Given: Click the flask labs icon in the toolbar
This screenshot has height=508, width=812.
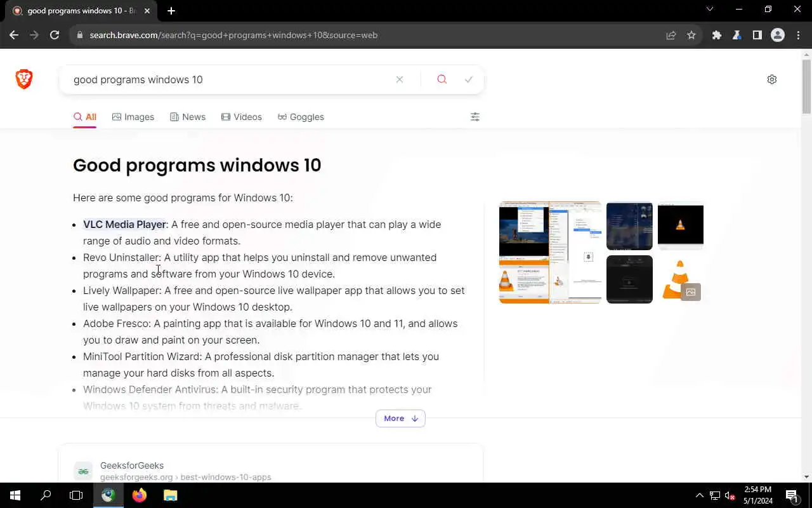Looking at the screenshot, I should point(737,35).
